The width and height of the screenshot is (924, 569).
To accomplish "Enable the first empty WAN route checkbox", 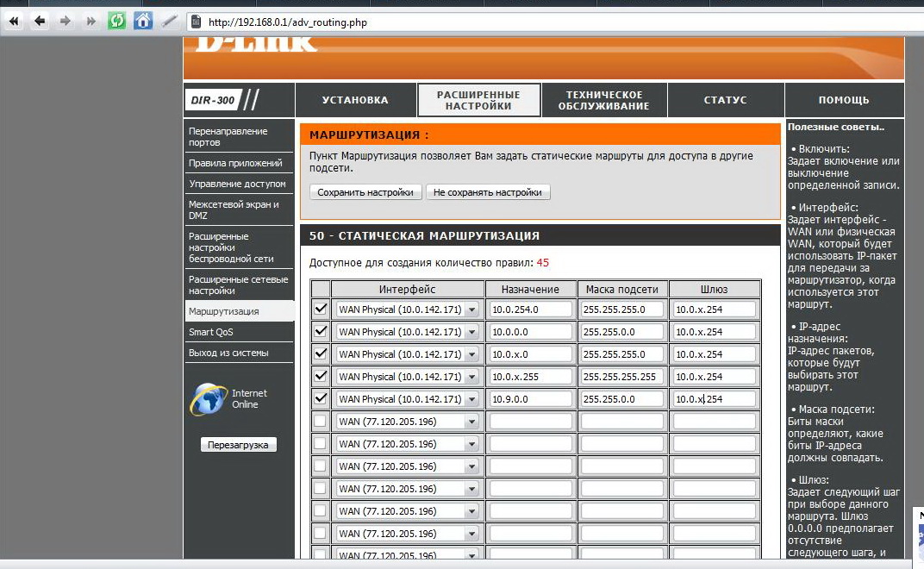I will [321, 422].
